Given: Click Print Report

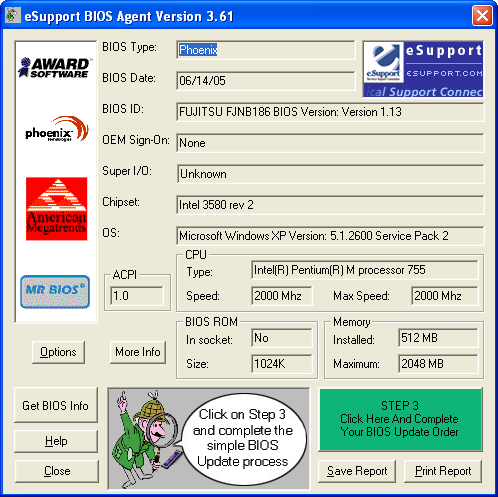Looking at the screenshot, I should coord(443,471).
